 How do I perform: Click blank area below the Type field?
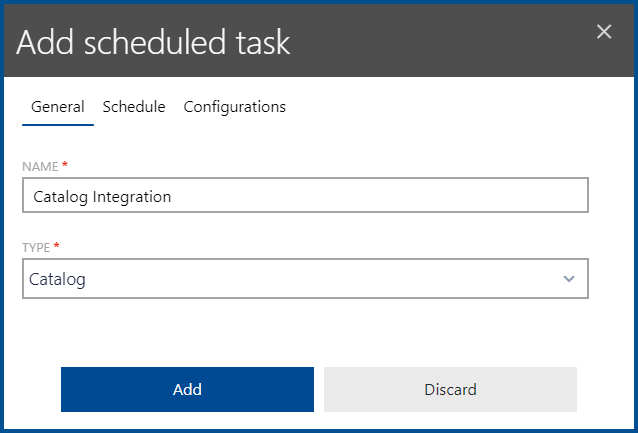point(305,330)
